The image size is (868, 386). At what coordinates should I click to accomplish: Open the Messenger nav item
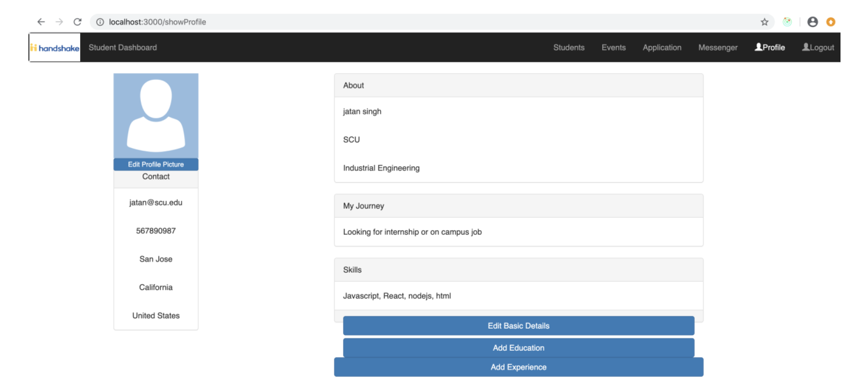pos(718,47)
